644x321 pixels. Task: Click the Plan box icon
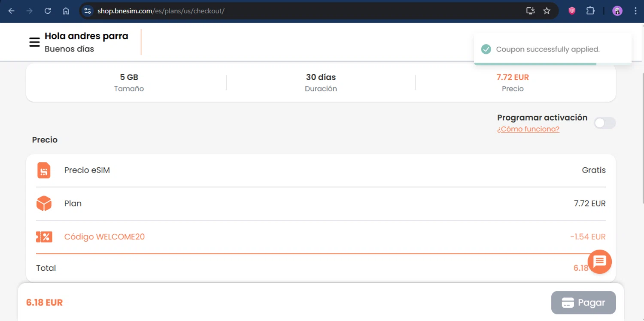click(x=44, y=203)
